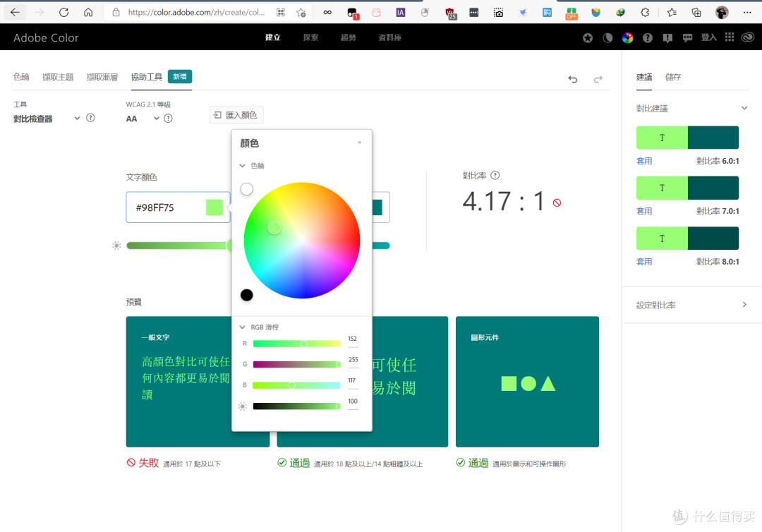
Task: Apply the 7.0:1 contrast suggestion
Action: tap(644, 211)
